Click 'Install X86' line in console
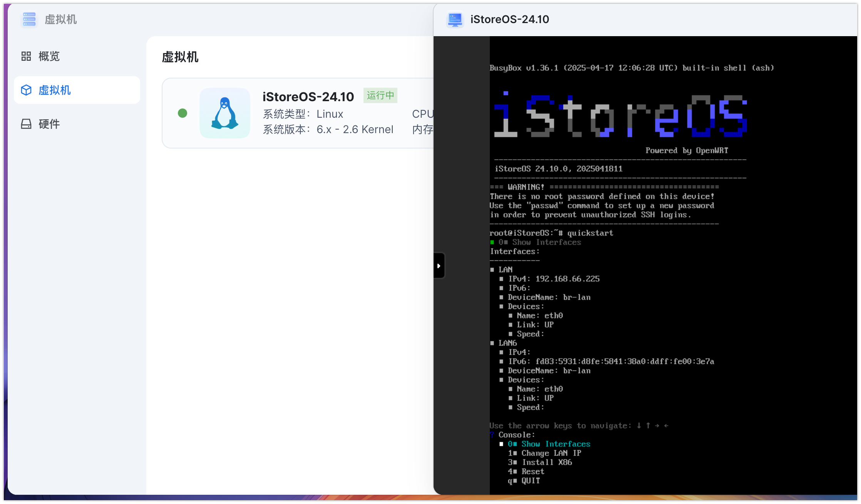The height and width of the screenshot is (504, 861). [546, 462]
